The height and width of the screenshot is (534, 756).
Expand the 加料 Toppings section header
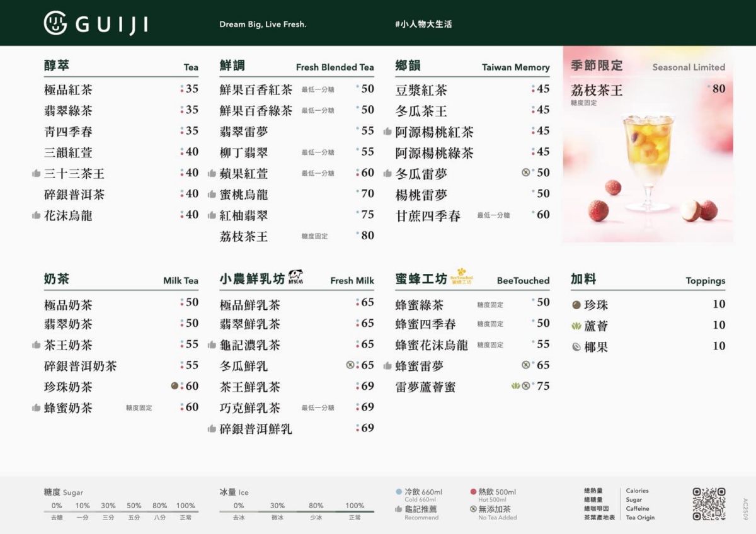point(584,280)
